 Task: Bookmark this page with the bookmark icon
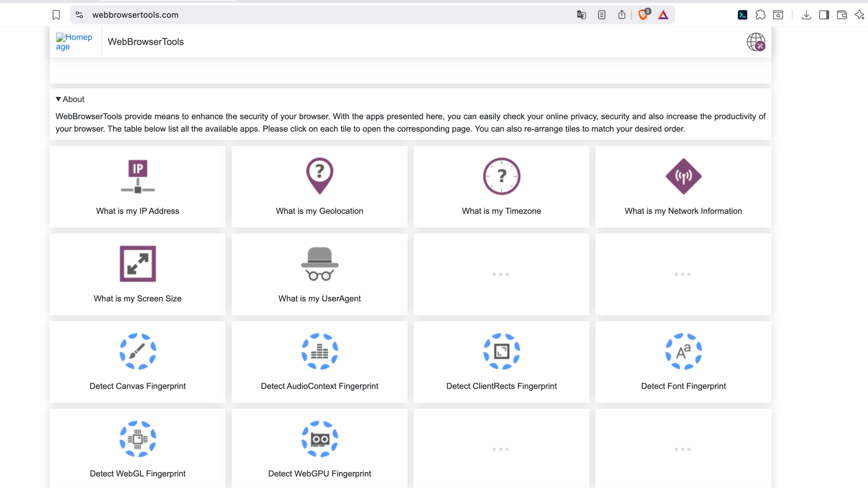tap(56, 15)
